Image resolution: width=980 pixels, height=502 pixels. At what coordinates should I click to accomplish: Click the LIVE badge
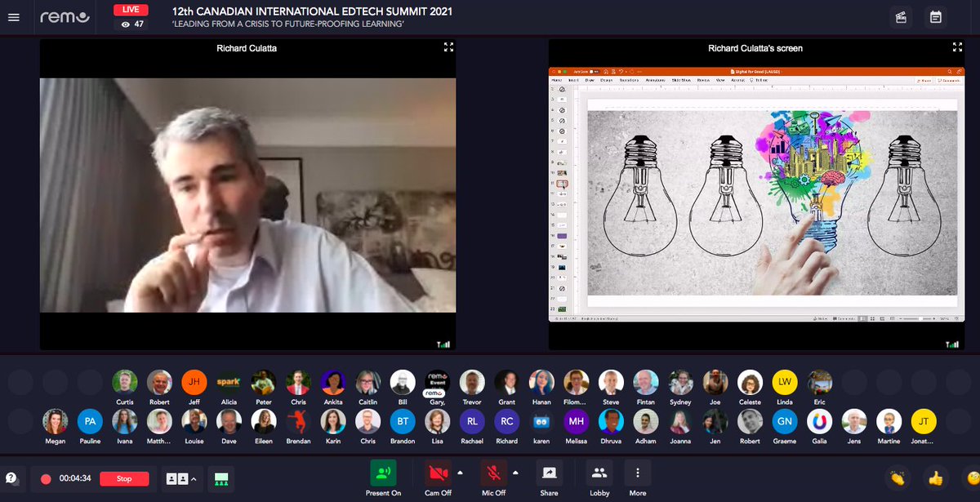pyautogui.click(x=129, y=10)
